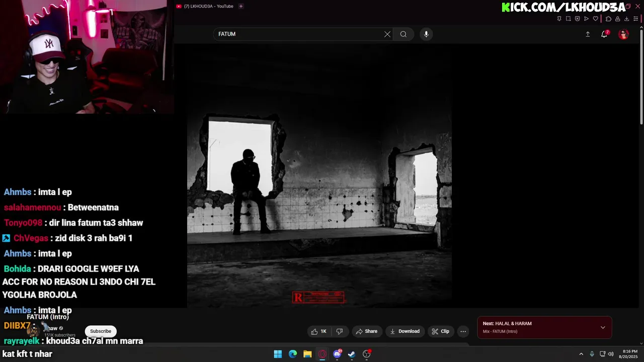Open browser extensions cube icon

tap(608, 19)
